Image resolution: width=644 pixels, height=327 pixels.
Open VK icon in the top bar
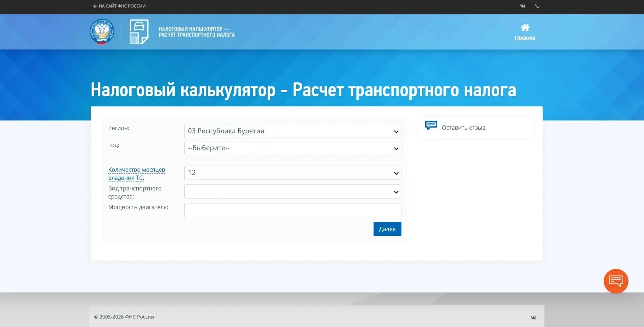click(523, 6)
